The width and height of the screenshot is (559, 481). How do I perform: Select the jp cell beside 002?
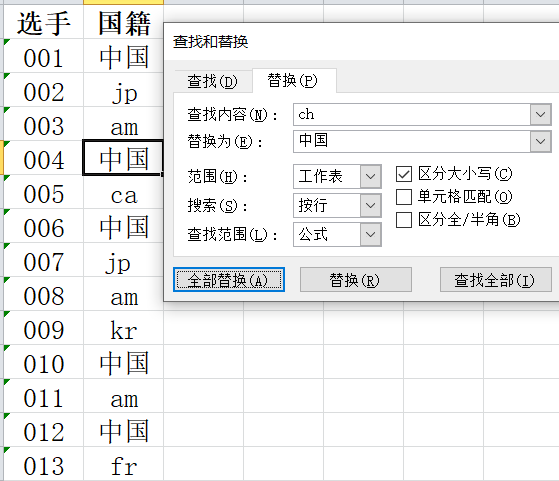click(x=124, y=91)
